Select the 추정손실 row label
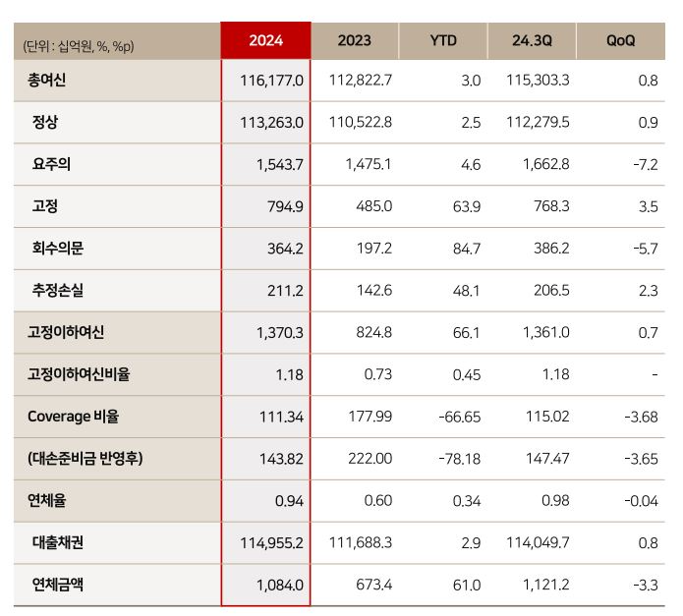Viewport: 683px width, 616px height. (58, 291)
